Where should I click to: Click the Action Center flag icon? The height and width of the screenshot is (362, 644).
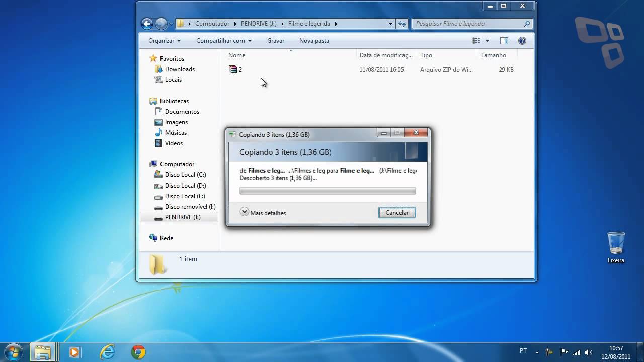tap(564, 352)
